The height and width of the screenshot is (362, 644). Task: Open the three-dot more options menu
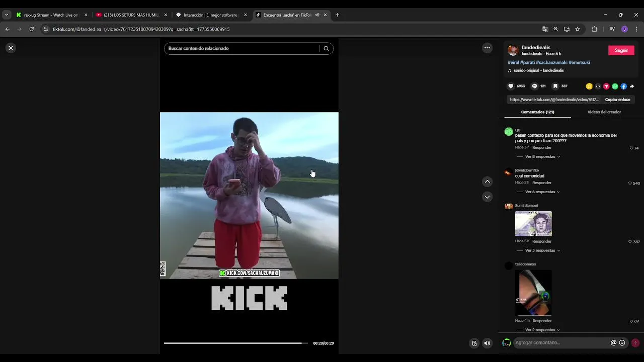pos(487,48)
